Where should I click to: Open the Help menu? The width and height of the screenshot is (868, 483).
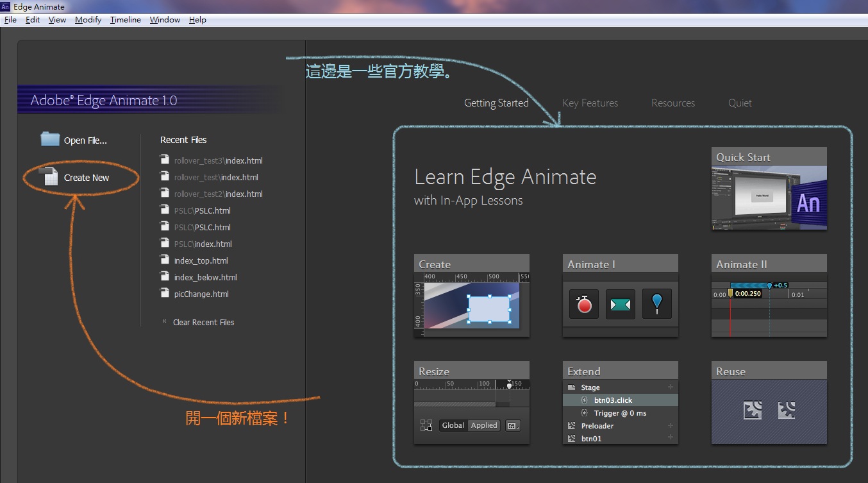coord(197,20)
